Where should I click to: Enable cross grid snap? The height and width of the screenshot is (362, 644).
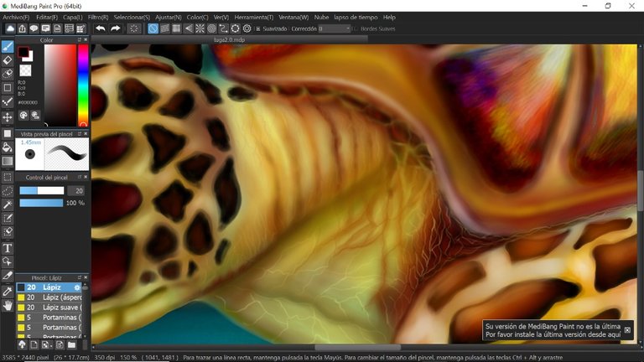(x=176, y=28)
